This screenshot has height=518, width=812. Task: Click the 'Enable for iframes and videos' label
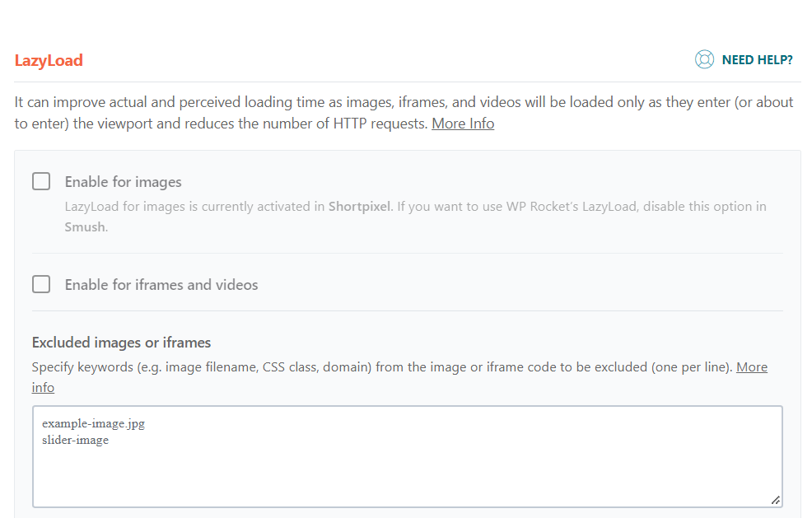(x=161, y=285)
